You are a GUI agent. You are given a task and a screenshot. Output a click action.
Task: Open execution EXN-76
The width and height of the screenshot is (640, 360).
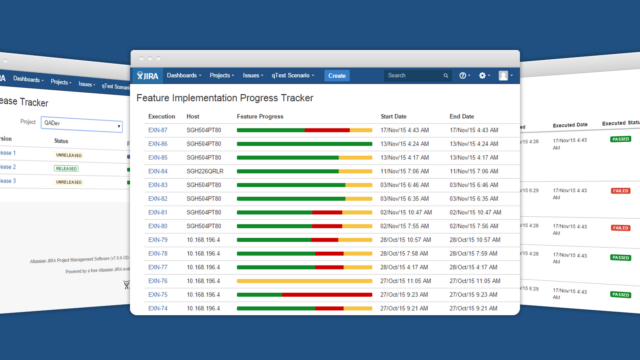[x=158, y=281]
